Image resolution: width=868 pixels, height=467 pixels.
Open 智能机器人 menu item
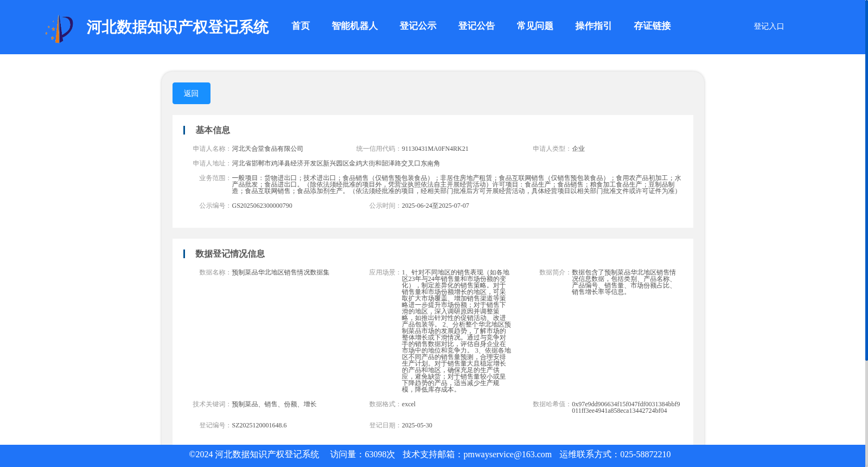coord(354,26)
